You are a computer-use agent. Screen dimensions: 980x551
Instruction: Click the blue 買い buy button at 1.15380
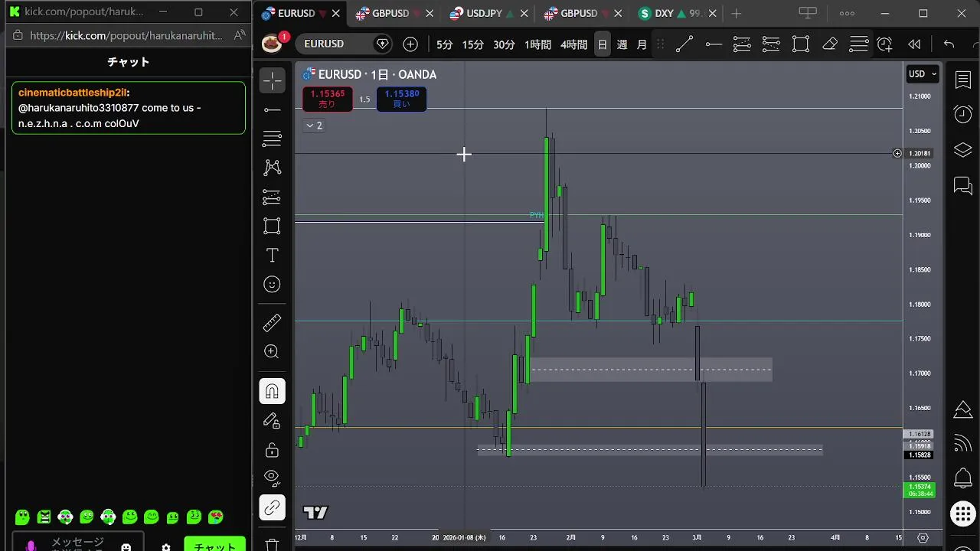[x=401, y=99]
